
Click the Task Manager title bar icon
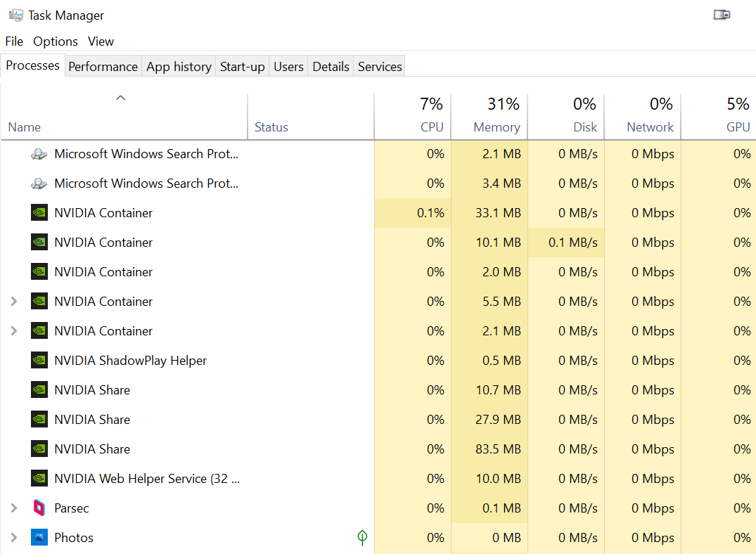pyautogui.click(x=15, y=15)
